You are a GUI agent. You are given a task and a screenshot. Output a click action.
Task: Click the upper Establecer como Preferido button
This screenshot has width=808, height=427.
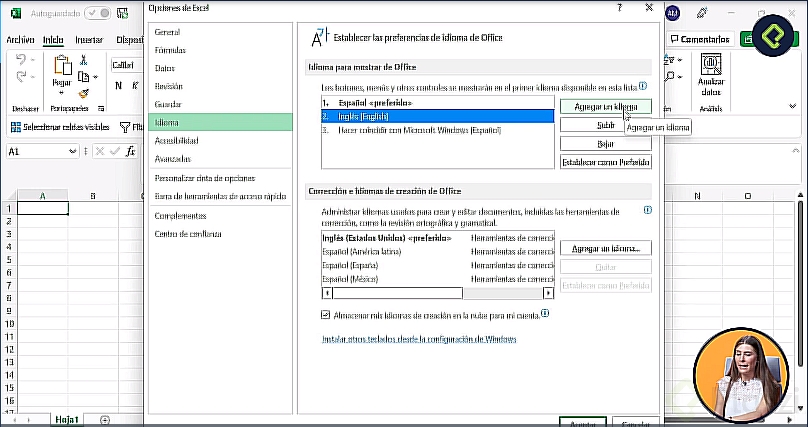point(605,162)
